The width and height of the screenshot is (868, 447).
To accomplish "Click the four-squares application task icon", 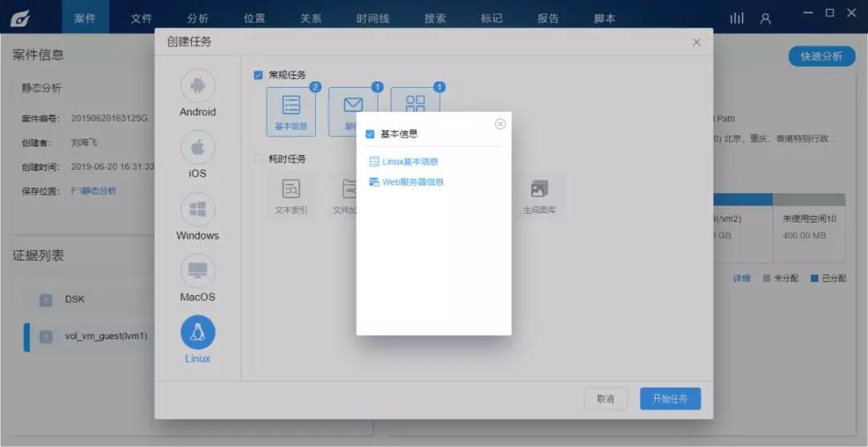I will point(416,104).
